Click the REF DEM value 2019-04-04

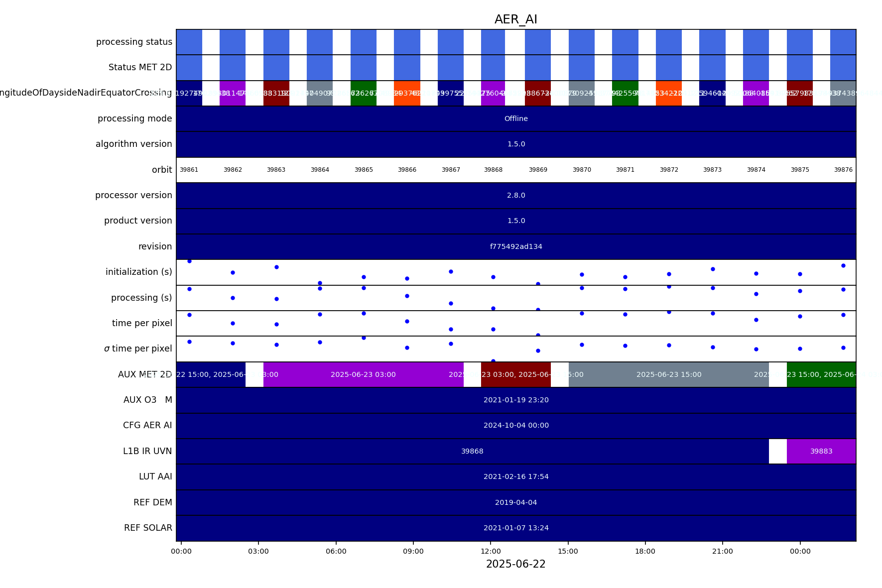(515, 502)
